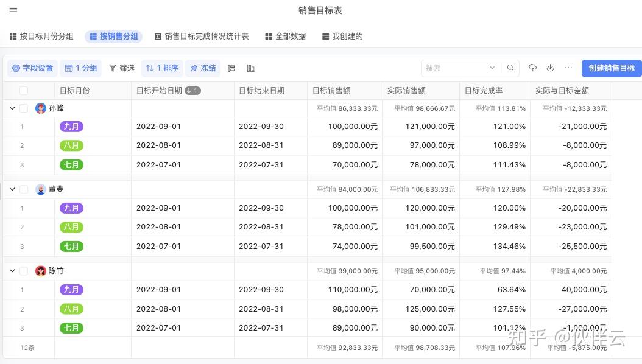Click 平均值 86,333.33元 group summary
642x364 pixels.
[347, 108]
